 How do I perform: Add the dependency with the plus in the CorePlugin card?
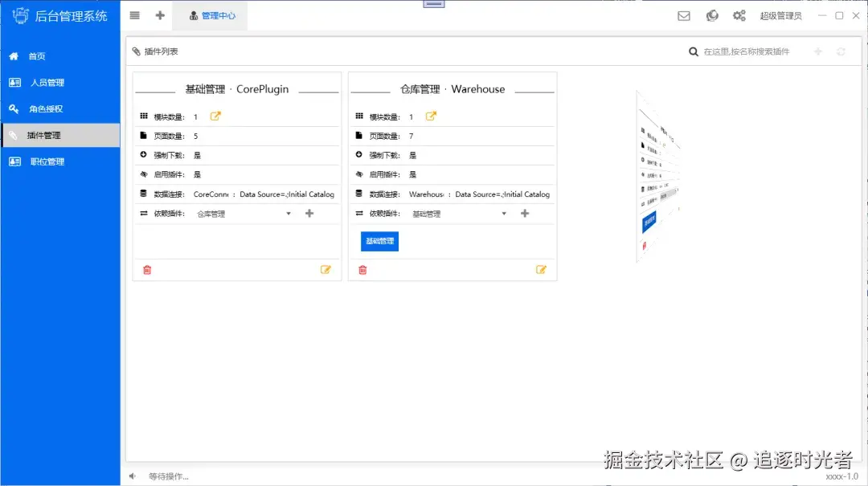[309, 214]
